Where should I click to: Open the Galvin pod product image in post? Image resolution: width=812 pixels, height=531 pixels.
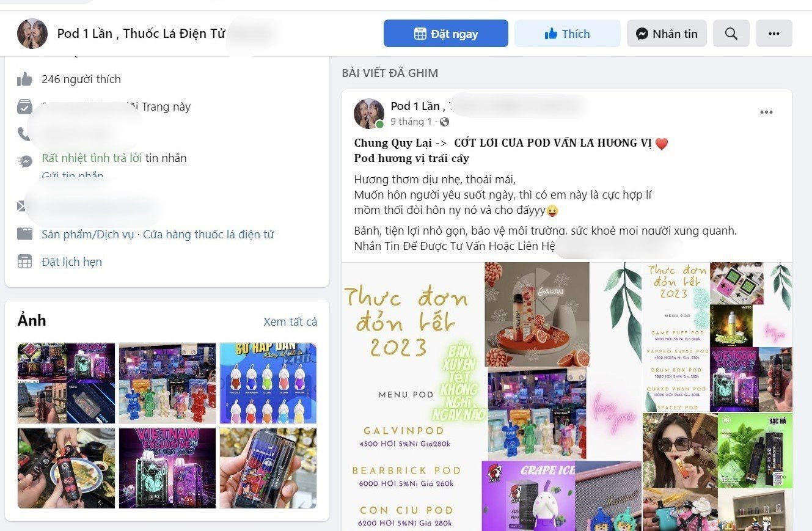click(537, 314)
